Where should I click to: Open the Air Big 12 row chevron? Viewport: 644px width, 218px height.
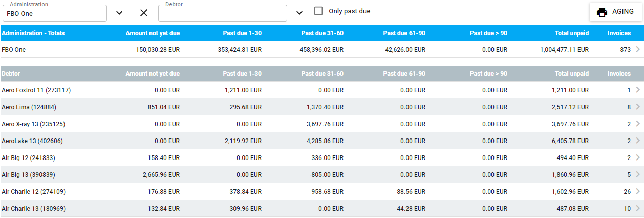(637, 157)
